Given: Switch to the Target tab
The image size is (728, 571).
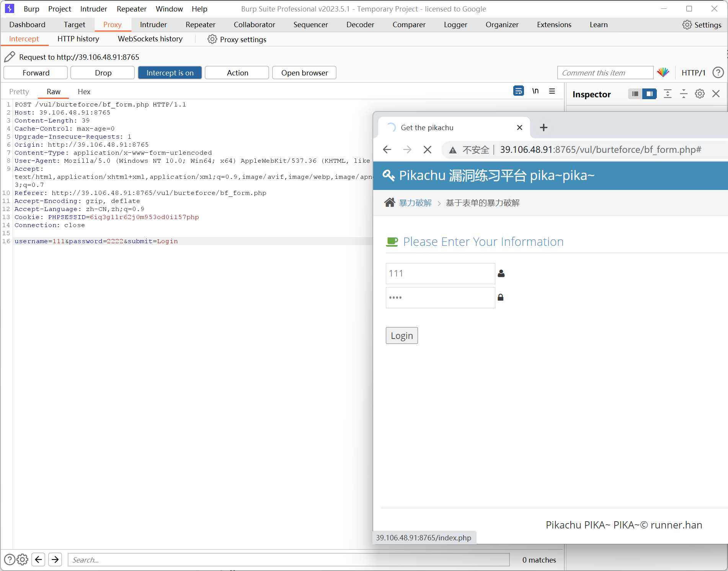Looking at the screenshot, I should click(74, 25).
